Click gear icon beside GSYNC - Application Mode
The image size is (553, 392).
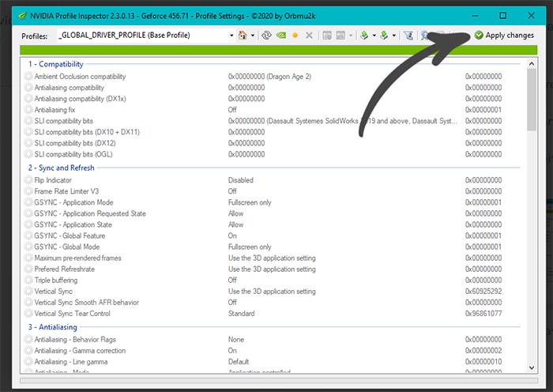tap(28, 202)
